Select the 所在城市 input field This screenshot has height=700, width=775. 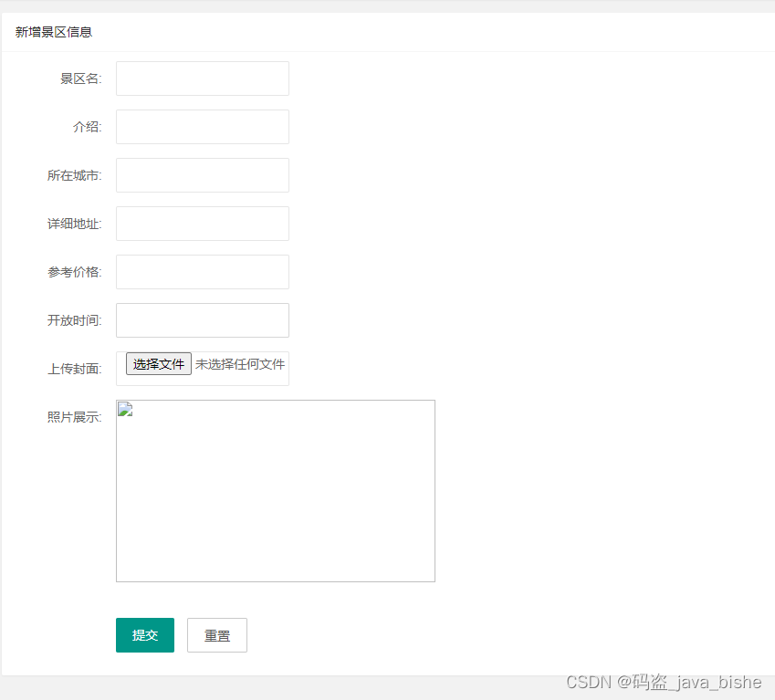coord(202,175)
